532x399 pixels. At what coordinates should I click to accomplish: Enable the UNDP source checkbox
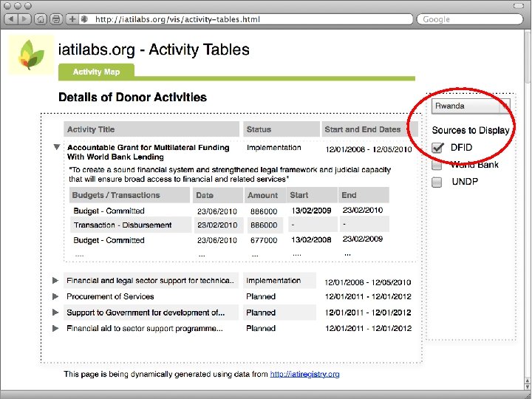tap(437, 183)
